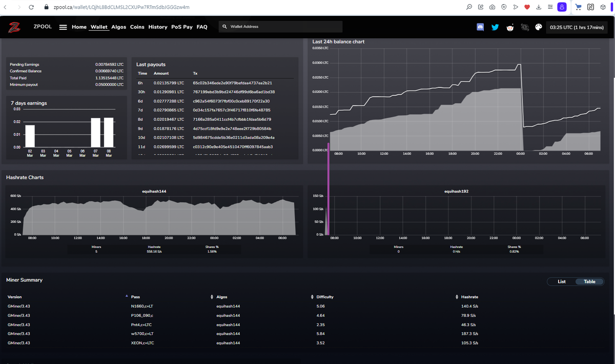Open the easy setup sliders icon
The width and height of the screenshot is (615, 364).
(x=550, y=7)
